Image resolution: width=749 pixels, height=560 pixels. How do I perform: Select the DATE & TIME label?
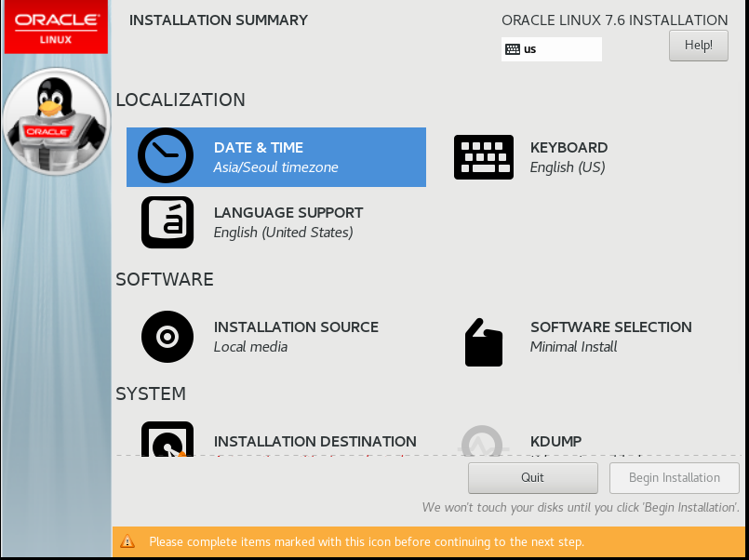pos(259,148)
